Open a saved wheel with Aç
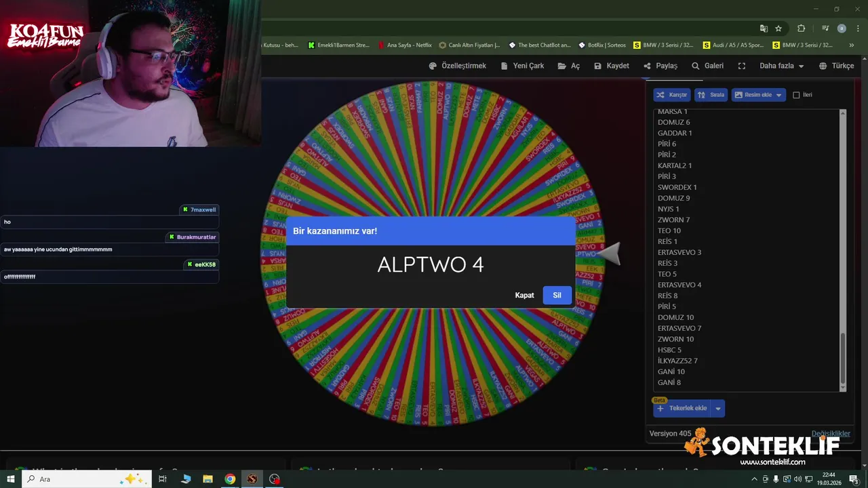The image size is (868, 488). coord(569,66)
